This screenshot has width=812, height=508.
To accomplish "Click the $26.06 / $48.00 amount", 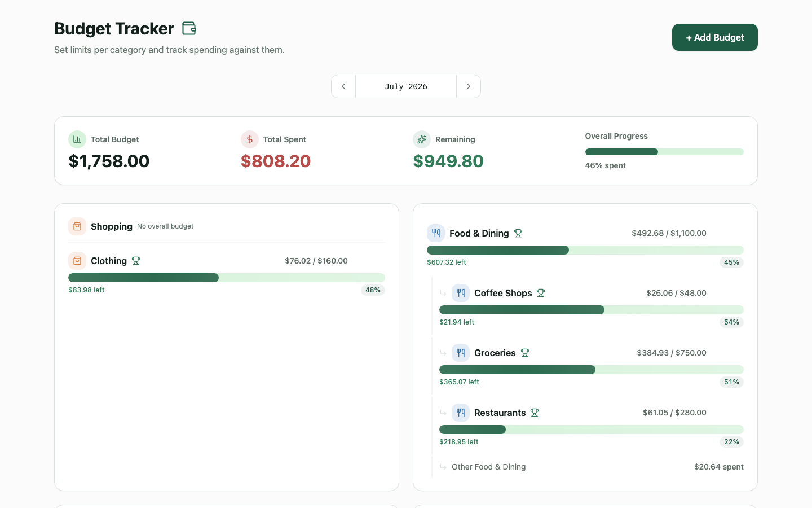I will coord(676,293).
